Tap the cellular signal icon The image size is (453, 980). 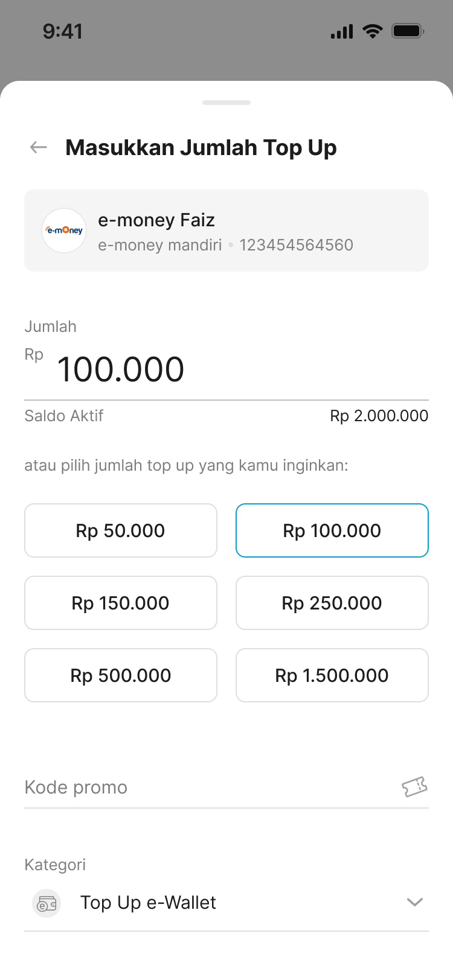click(x=342, y=32)
